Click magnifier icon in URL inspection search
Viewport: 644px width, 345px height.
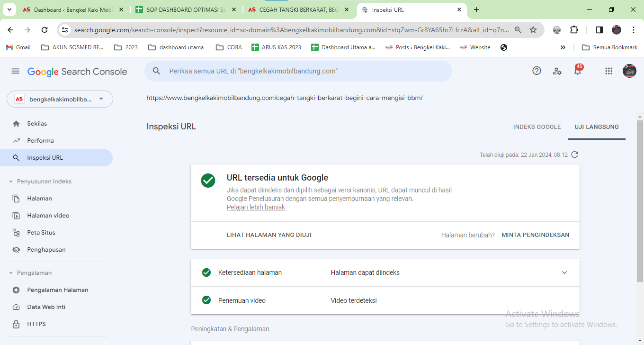pyautogui.click(x=157, y=71)
